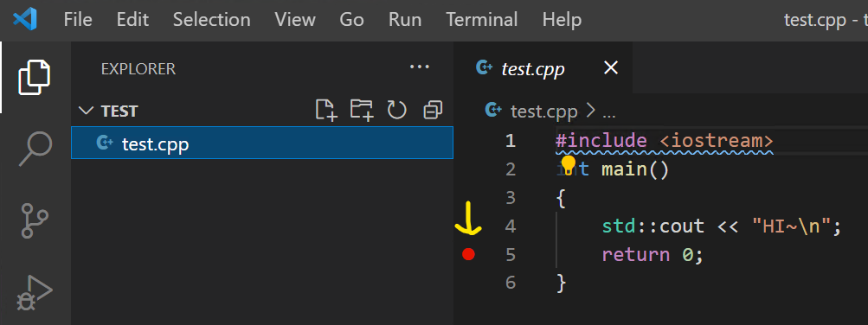The image size is (868, 325).
Task: Open the Explorer view in activity bar
Action: 35,77
